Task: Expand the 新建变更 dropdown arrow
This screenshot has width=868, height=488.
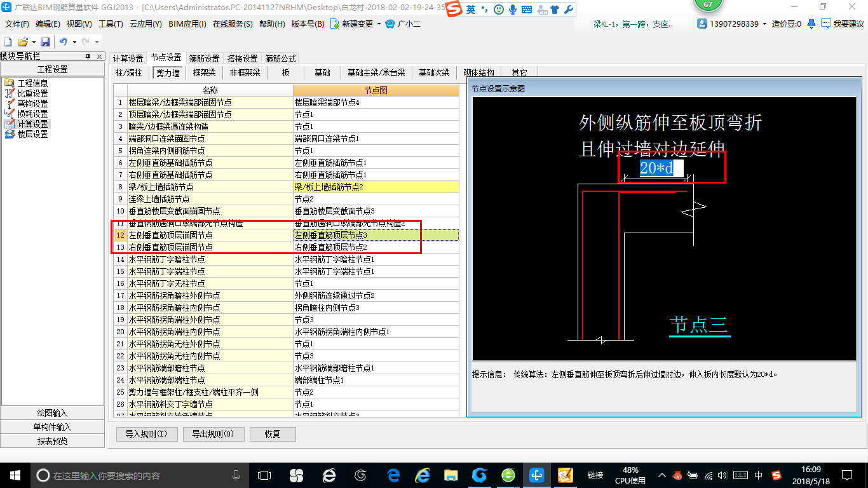Action: tap(379, 24)
